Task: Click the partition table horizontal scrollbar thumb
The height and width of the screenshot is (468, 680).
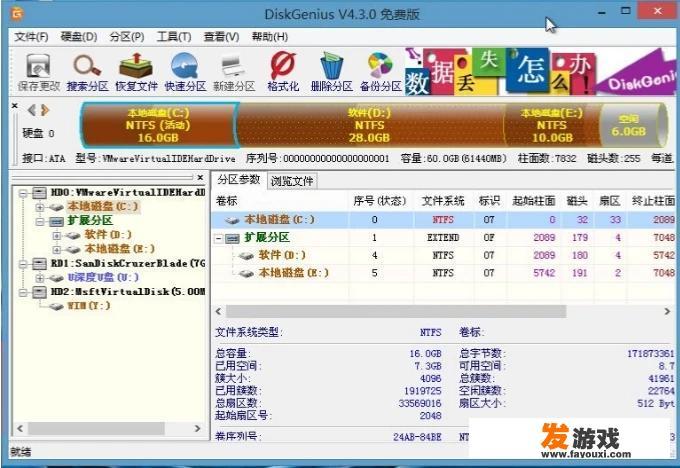Action: point(396,311)
